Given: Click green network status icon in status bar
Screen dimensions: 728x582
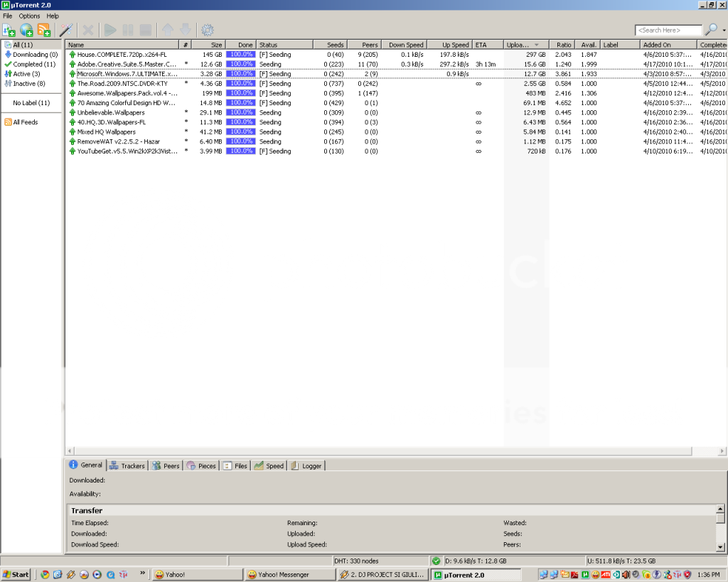Looking at the screenshot, I should (x=436, y=561).
